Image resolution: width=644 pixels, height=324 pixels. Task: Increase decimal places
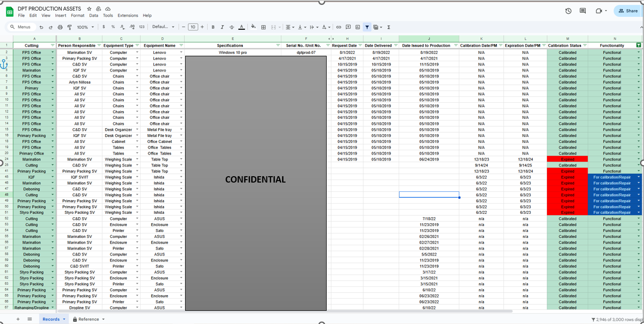(x=132, y=27)
